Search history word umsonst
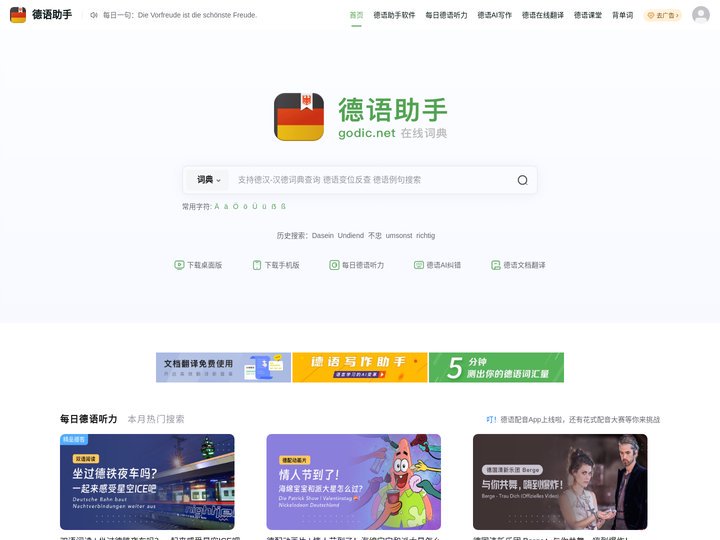 click(x=399, y=236)
